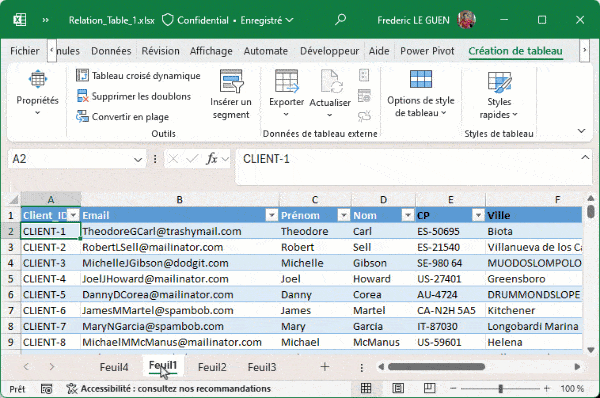Click the search magnifier in title bar

point(340,20)
